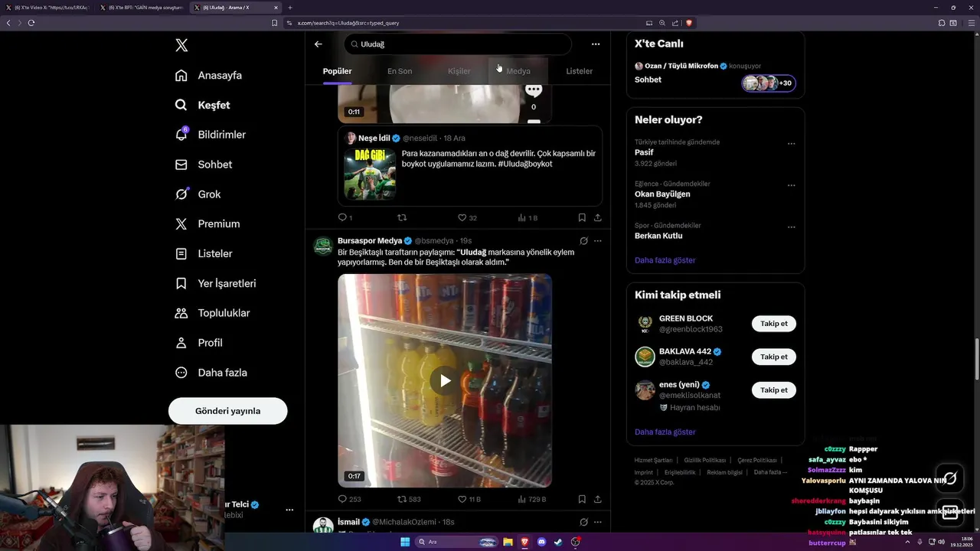Join the Ozan / Tüylü Mikrofon live Sohbet
Image resolution: width=980 pixels, height=551 pixels.
click(x=715, y=75)
